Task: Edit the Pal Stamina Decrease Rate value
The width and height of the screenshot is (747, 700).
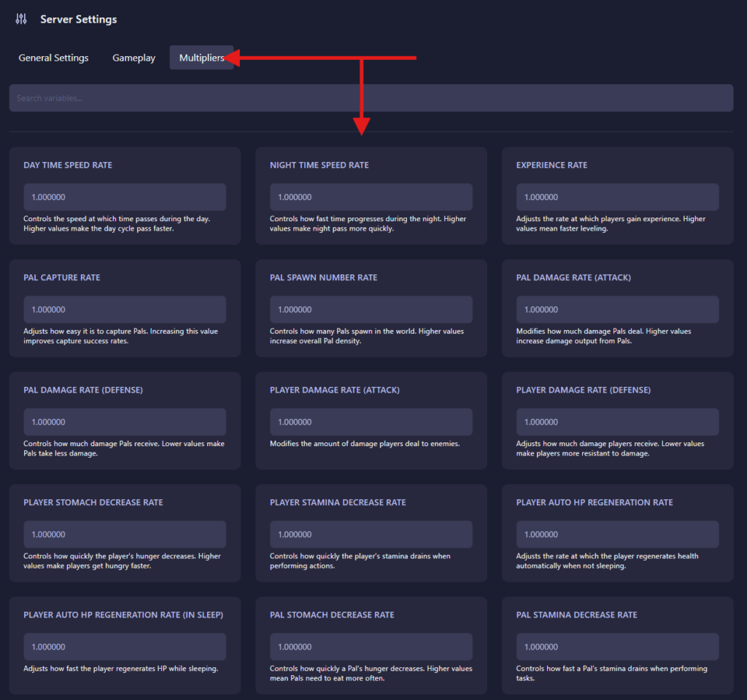Action: pos(617,647)
